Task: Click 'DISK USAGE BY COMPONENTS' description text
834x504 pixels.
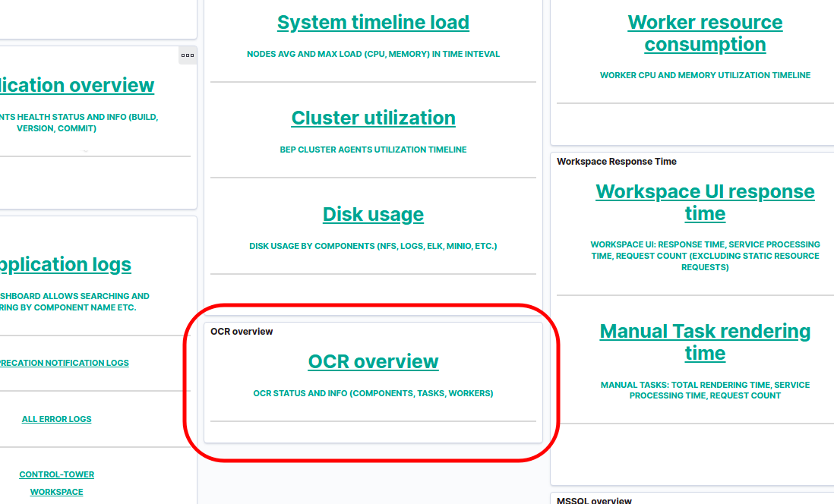Action: [373, 246]
